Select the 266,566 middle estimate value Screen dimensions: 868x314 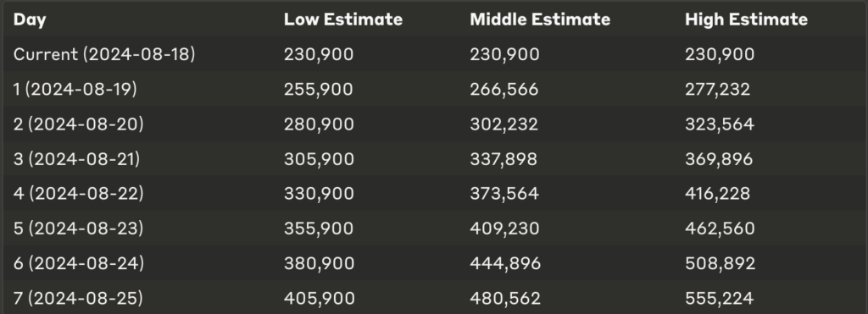point(504,89)
